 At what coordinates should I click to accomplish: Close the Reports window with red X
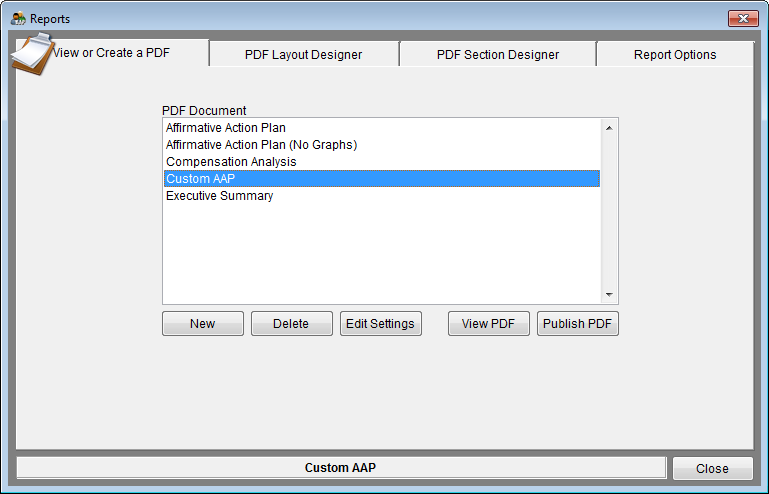click(x=743, y=19)
